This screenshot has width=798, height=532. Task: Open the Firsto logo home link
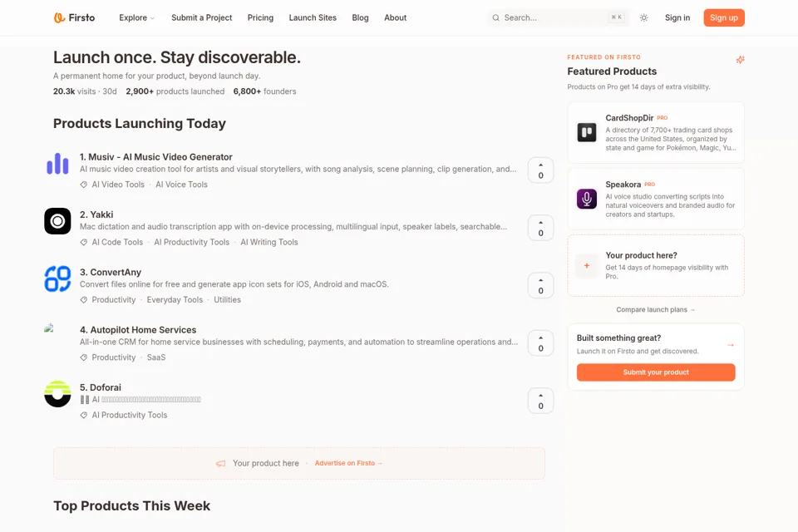pos(74,17)
